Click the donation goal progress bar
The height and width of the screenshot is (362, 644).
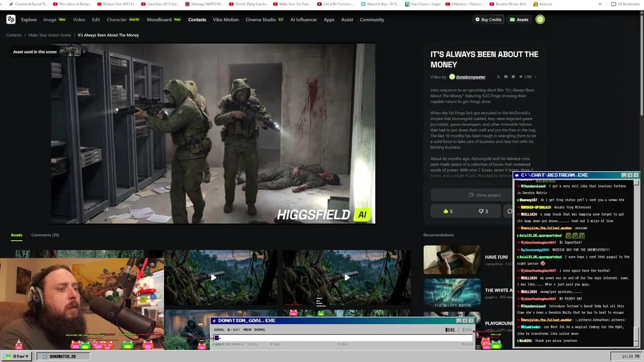point(344,338)
